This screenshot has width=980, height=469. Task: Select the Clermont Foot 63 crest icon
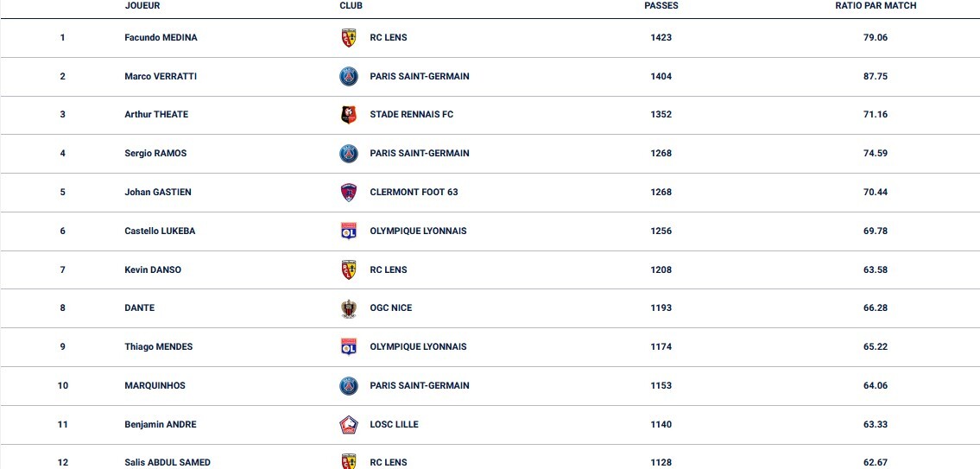click(x=349, y=192)
